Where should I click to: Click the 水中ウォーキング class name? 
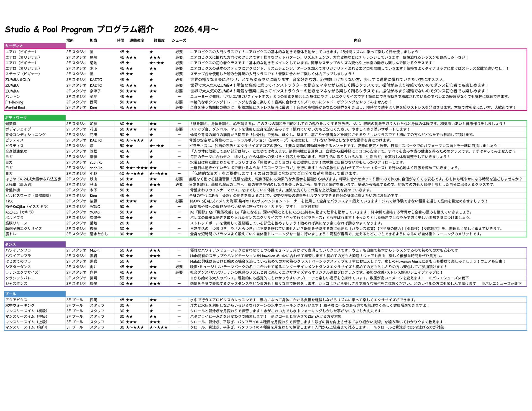(x=20, y=305)
